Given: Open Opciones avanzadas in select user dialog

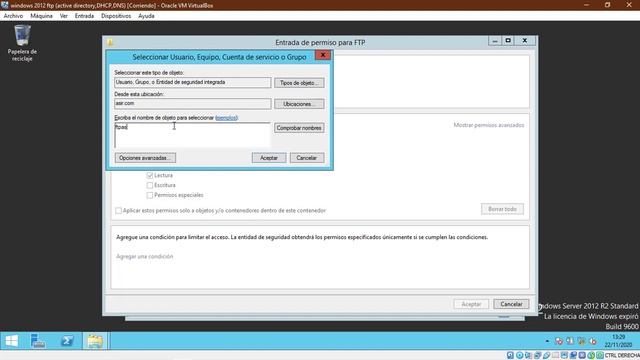Looking at the screenshot, I should [x=145, y=158].
